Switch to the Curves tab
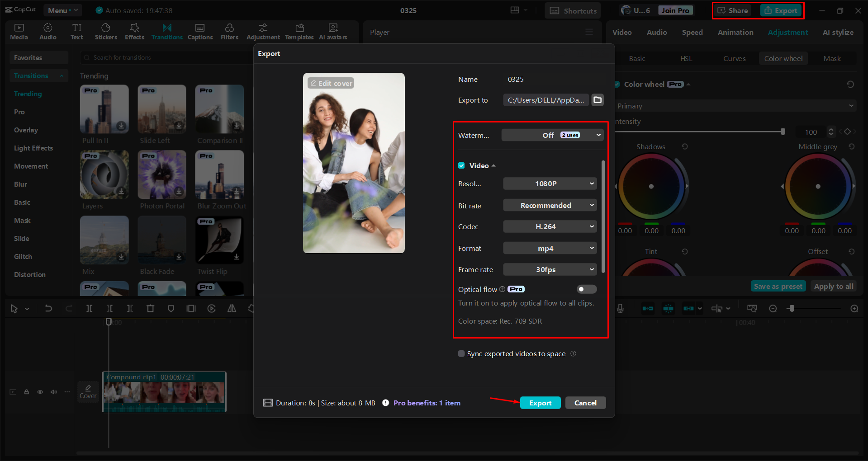This screenshot has height=461, width=868. pos(734,58)
